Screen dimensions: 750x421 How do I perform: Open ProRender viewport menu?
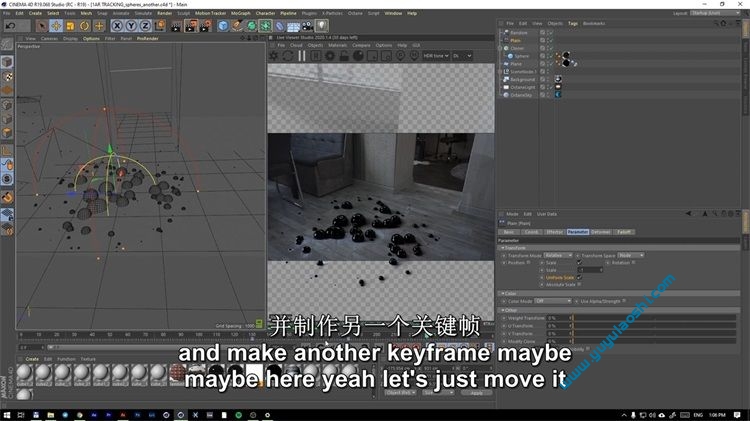point(147,38)
